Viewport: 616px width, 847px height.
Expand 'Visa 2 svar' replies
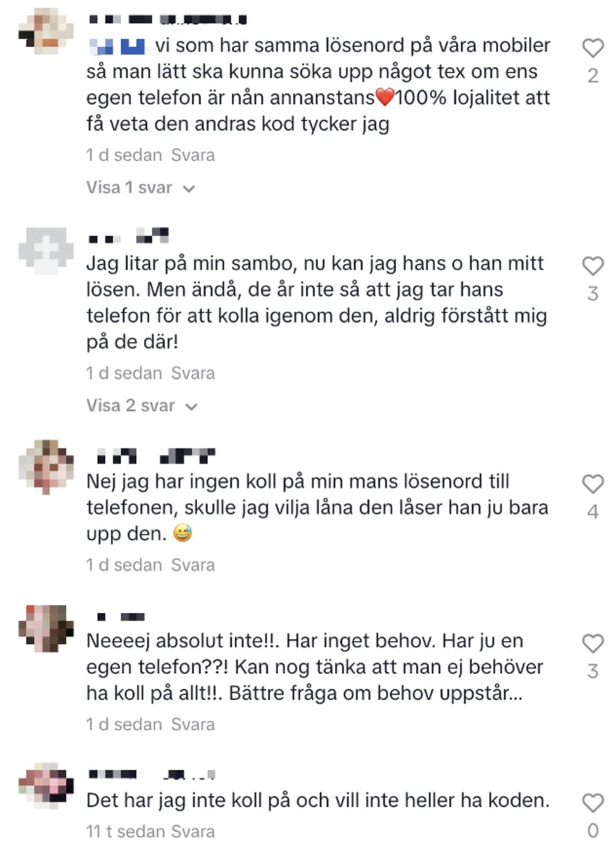[x=142, y=405]
